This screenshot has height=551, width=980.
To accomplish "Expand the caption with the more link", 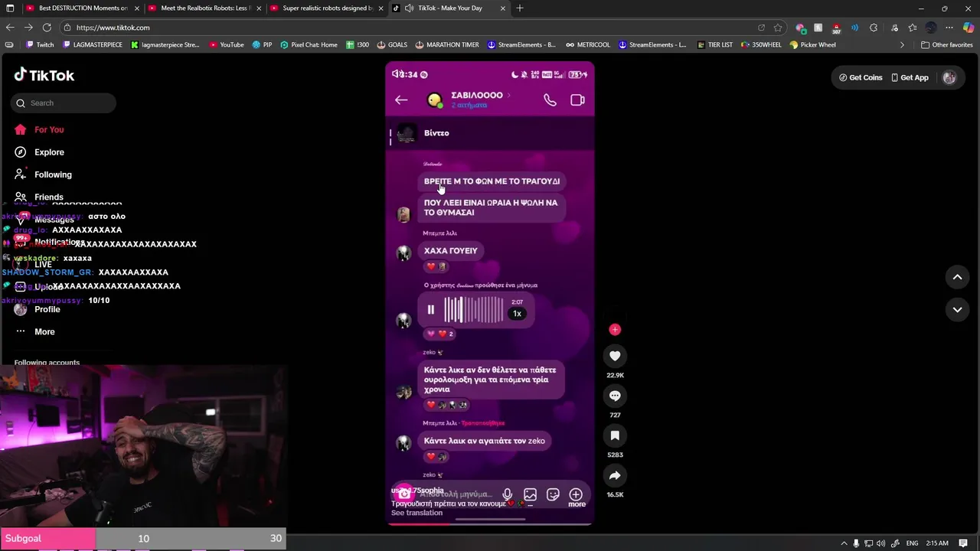I will pyautogui.click(x=577, y=504).
